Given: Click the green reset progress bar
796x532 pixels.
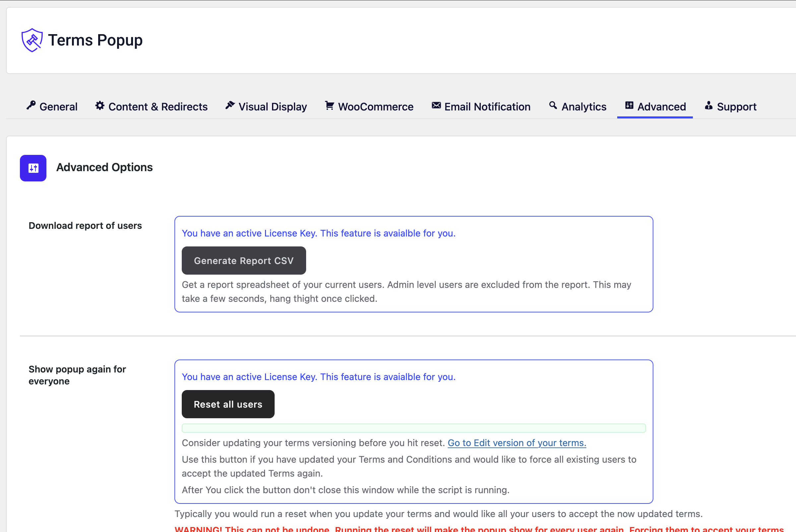Looking at the screenshot, I should [x=414, y=428].
